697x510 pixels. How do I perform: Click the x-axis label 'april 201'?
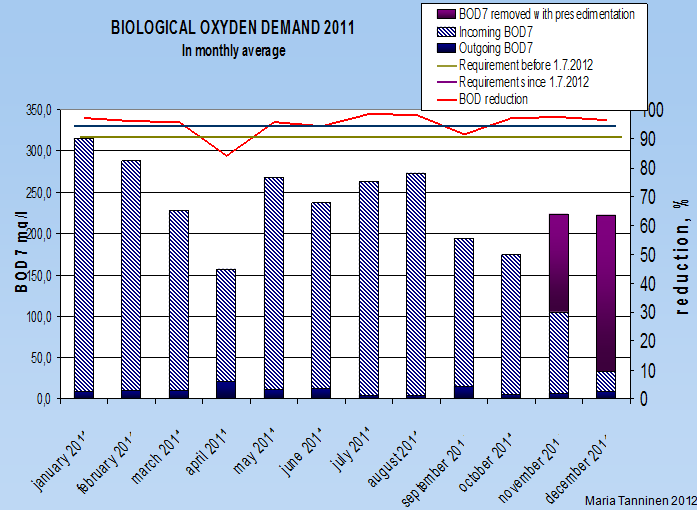click(207, 452)
